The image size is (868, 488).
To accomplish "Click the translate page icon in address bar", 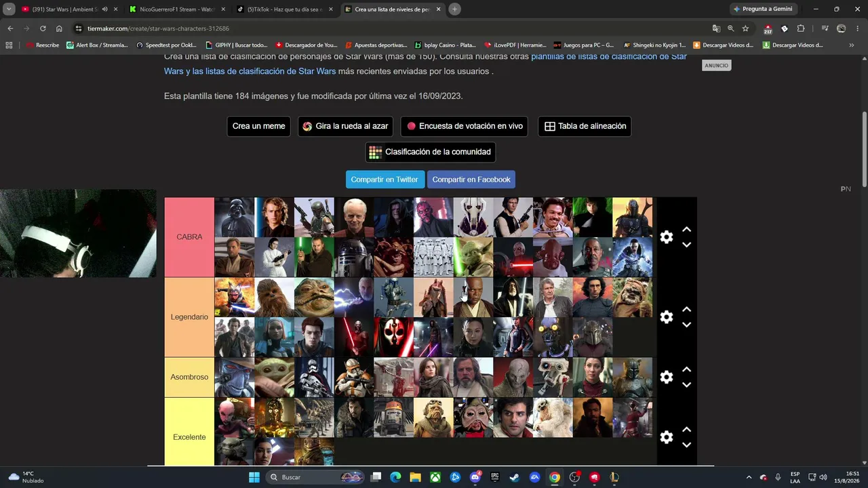I will [716, 28].
